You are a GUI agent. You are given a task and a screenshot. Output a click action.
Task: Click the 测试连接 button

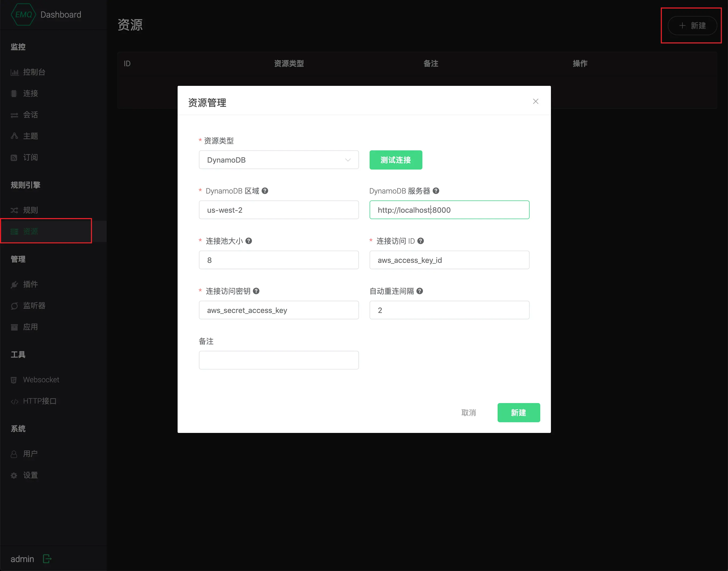396,160
